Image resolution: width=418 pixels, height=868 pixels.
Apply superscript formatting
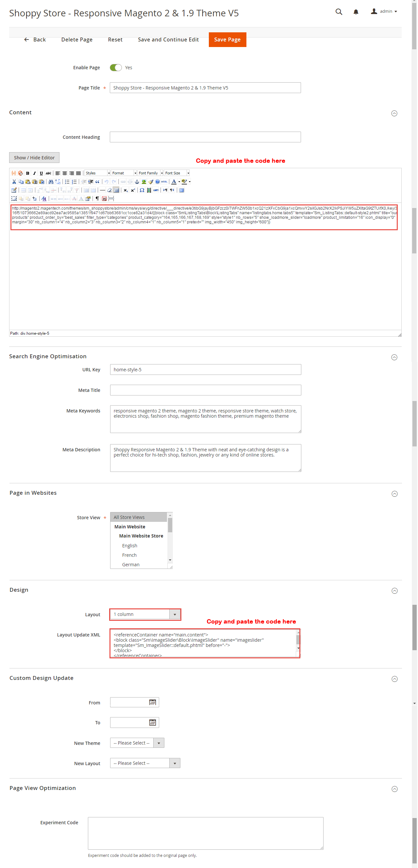pyautogui.click(x=133, y=190)
